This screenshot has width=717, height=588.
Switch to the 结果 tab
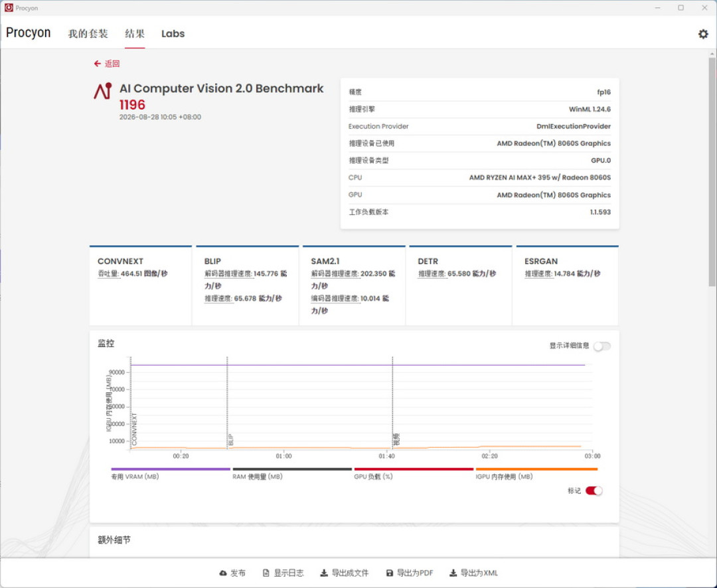[135, 34]
